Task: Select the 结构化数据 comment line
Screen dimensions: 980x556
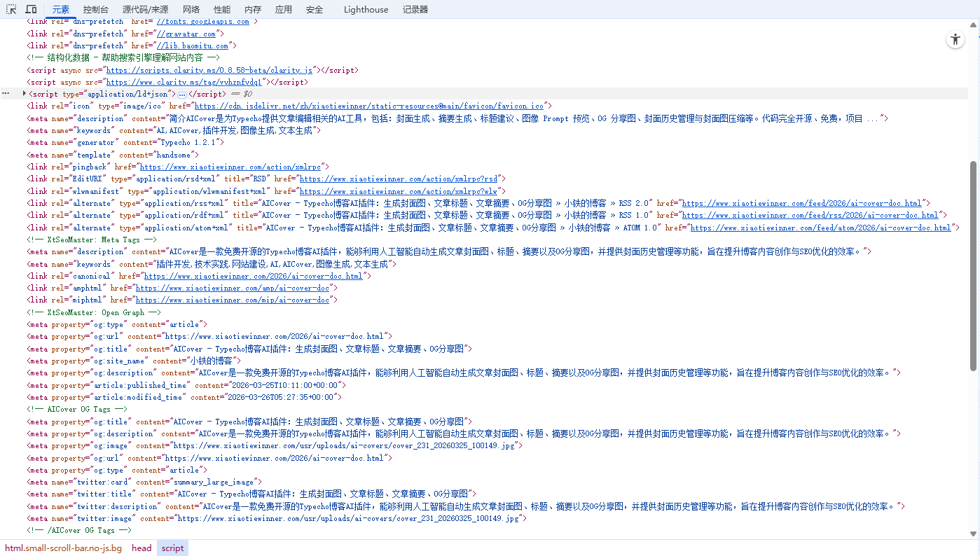Action: [x=123, y=57]
